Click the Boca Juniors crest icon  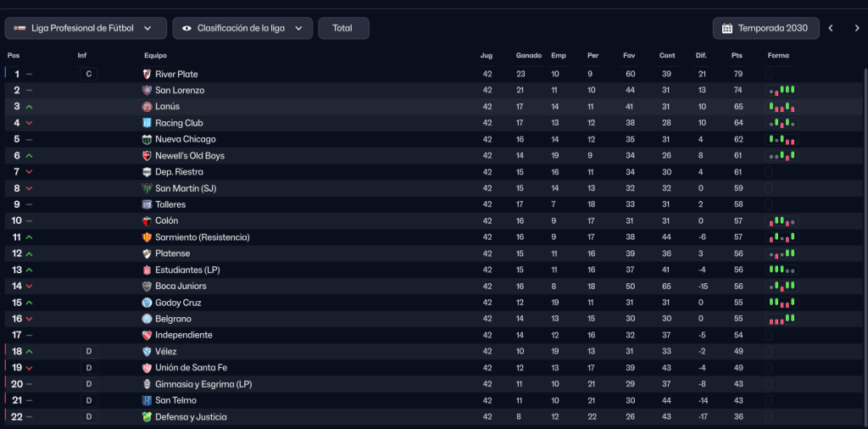point(147,286)
